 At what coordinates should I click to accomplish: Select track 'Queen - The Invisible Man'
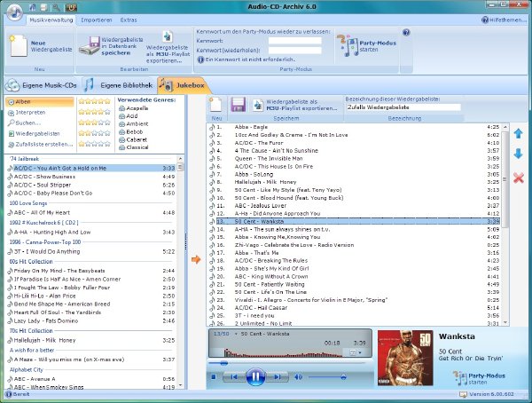tap(356, 159)
